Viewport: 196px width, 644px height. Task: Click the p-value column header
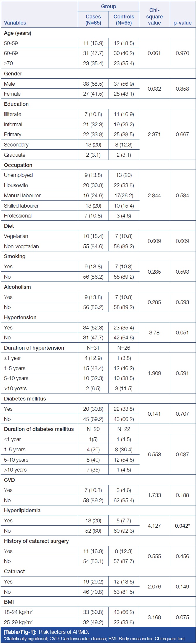click(183, 23)
